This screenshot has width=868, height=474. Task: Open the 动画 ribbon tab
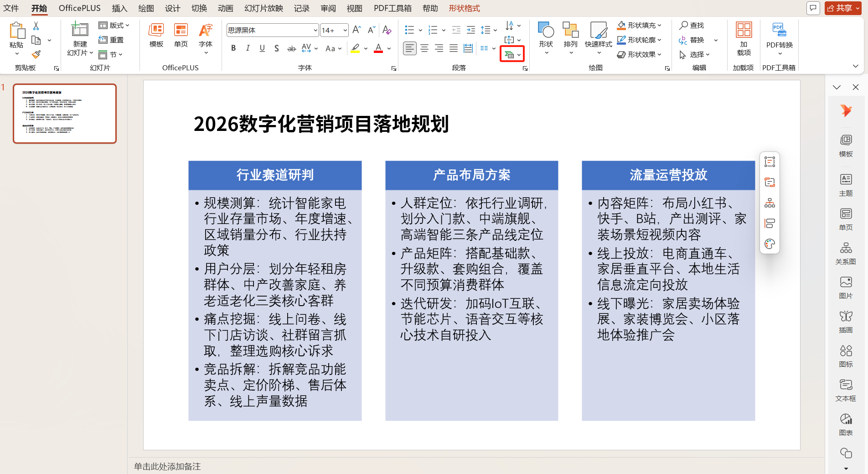(x=225, y=8)
